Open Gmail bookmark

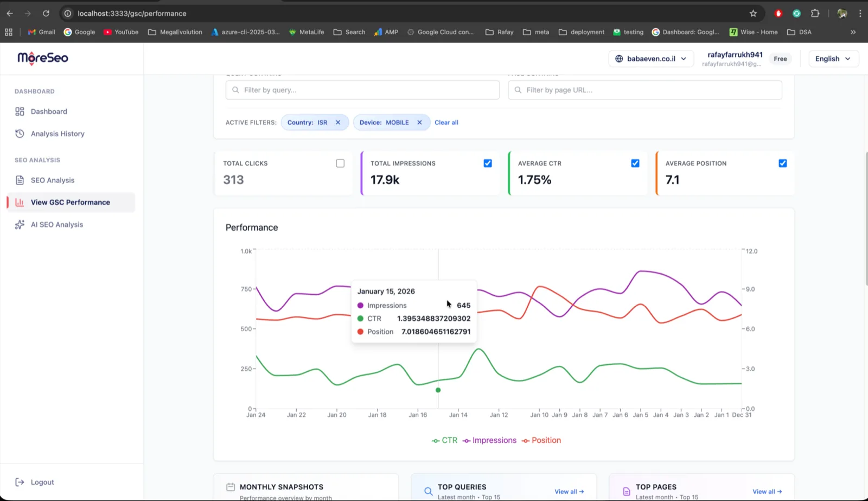[41, 32]
